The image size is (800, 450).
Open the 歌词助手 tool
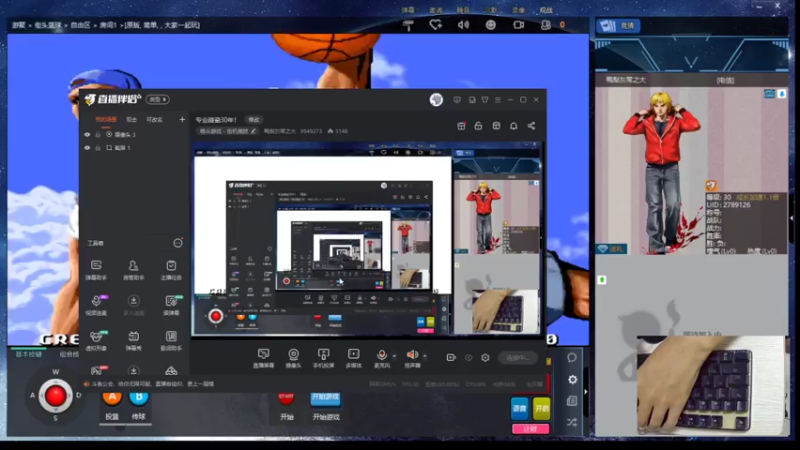click(171, 340)
